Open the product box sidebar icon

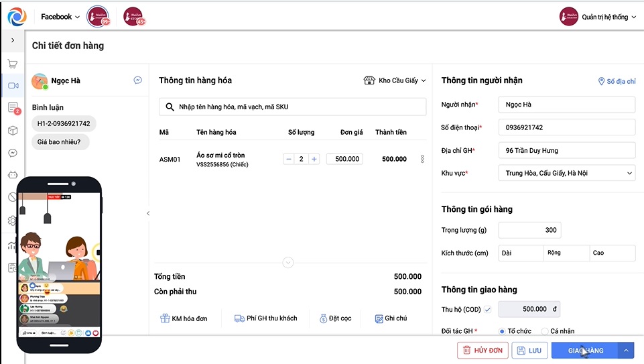pos(13,131)
